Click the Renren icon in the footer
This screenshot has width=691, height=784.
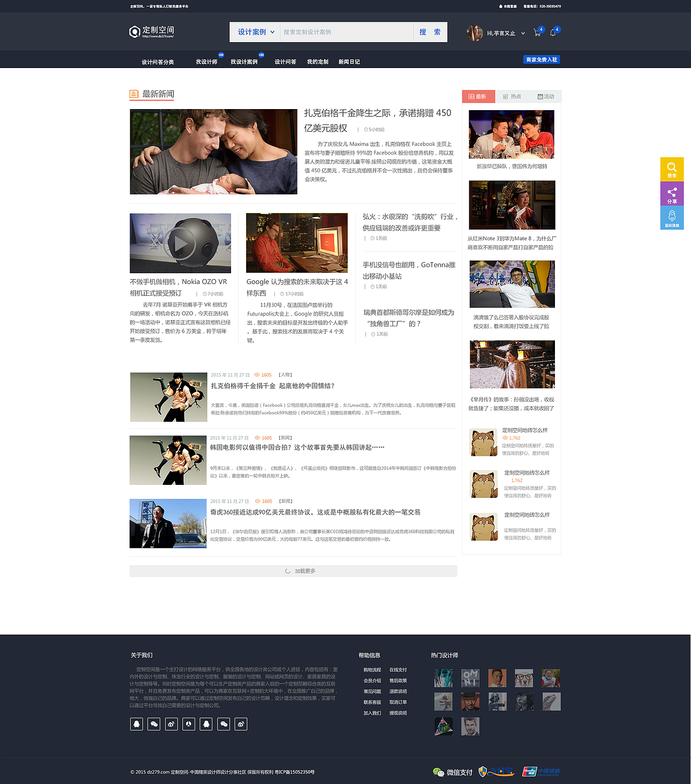(189, 724)
